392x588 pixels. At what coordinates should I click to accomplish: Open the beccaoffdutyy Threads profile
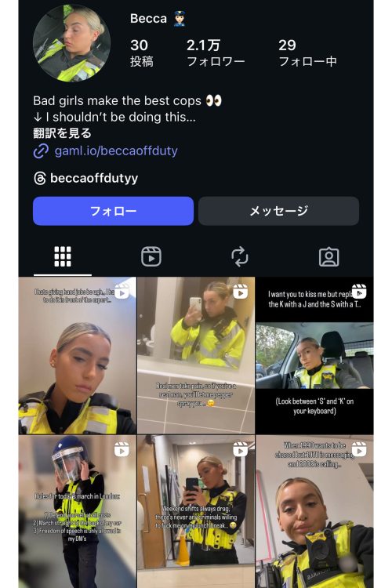pos(94,178)
